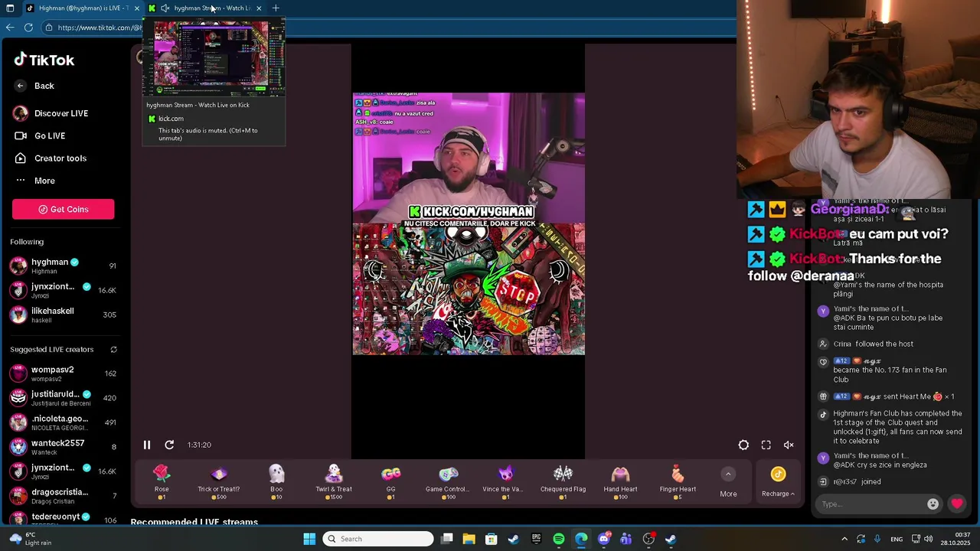Open the Windows Start menu
This screenshot has height=551, width=980.
[x=309, y=539]
